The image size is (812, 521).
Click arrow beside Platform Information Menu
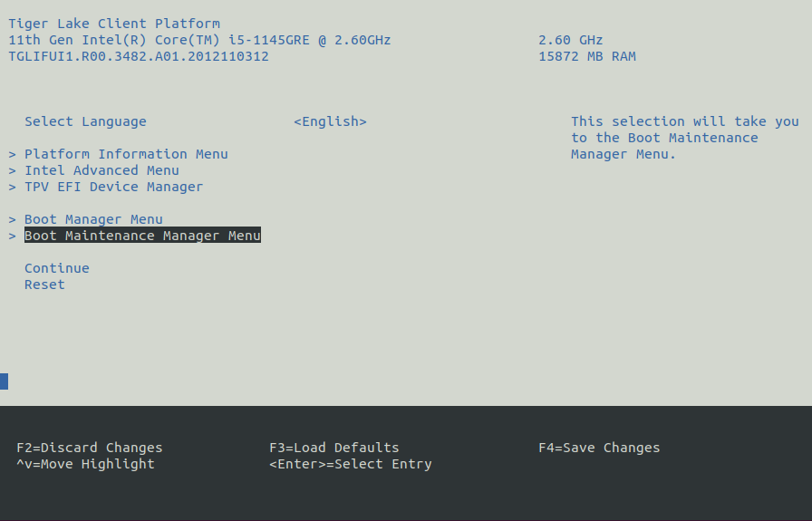click(13, 154)
